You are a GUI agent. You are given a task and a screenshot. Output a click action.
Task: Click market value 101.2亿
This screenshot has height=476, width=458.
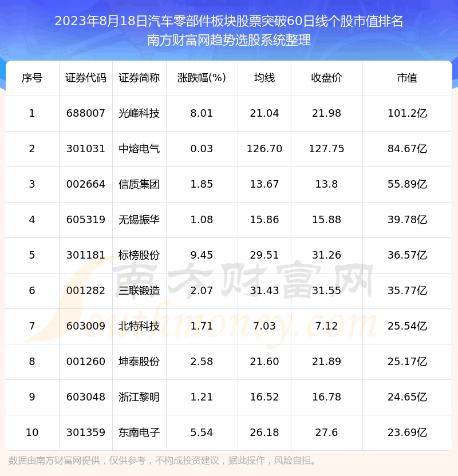click(407, 113)
